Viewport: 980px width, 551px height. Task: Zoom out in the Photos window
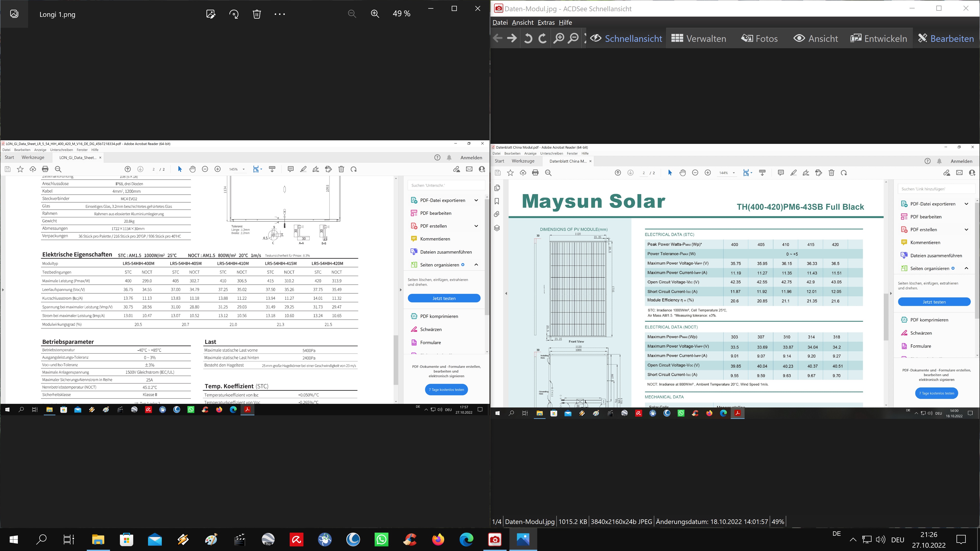pos(352,14)
